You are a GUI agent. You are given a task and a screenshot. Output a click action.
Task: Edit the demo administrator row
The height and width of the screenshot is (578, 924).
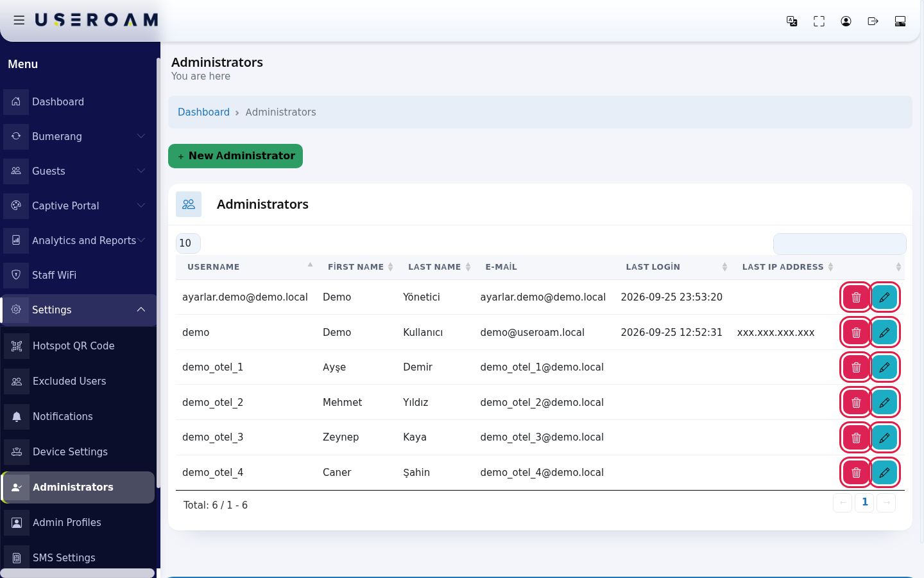click(884, 333)
